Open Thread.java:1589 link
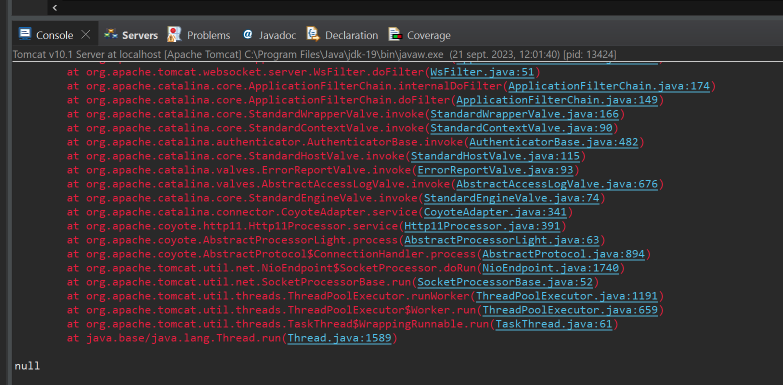Image resolution: width=783 pixels, height=385 pixels. coord(340,338)
